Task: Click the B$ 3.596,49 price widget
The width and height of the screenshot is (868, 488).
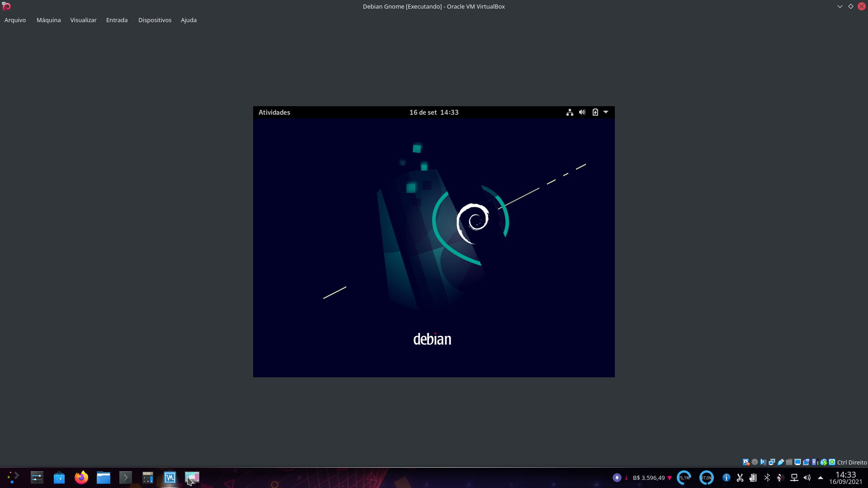Action: coord(649,478)
